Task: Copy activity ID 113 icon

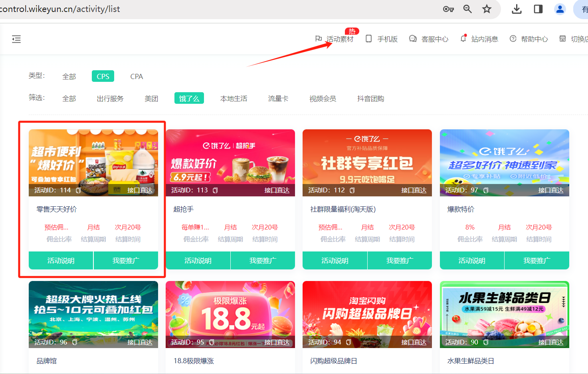Action: pyautogui.click(x=215, y=190)
